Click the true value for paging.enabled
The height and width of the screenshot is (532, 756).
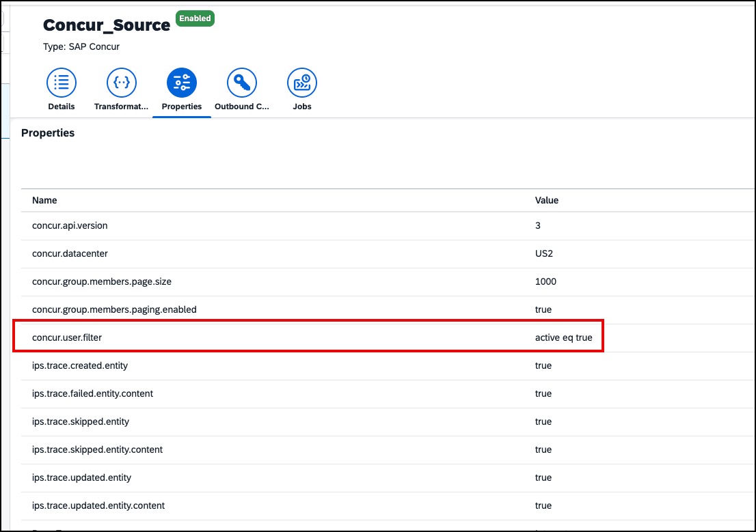tap(543, 309)
